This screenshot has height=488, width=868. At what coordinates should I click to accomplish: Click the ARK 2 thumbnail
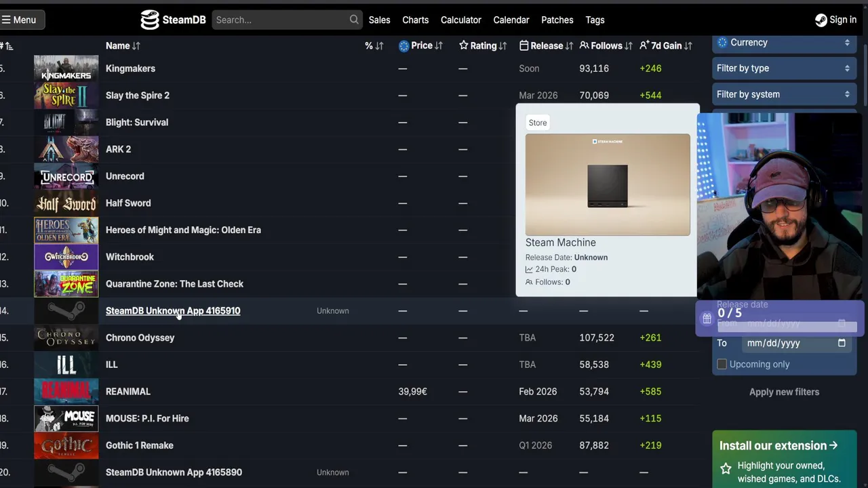coord(66,149)
